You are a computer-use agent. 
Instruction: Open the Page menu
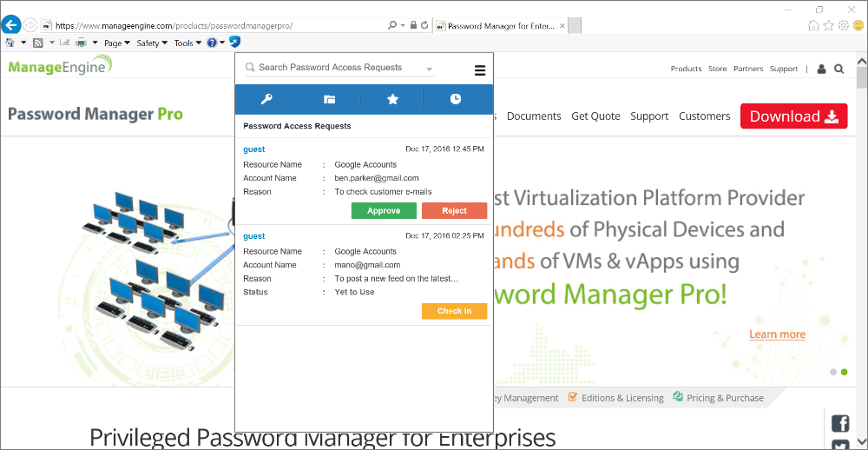click(117, 43)
